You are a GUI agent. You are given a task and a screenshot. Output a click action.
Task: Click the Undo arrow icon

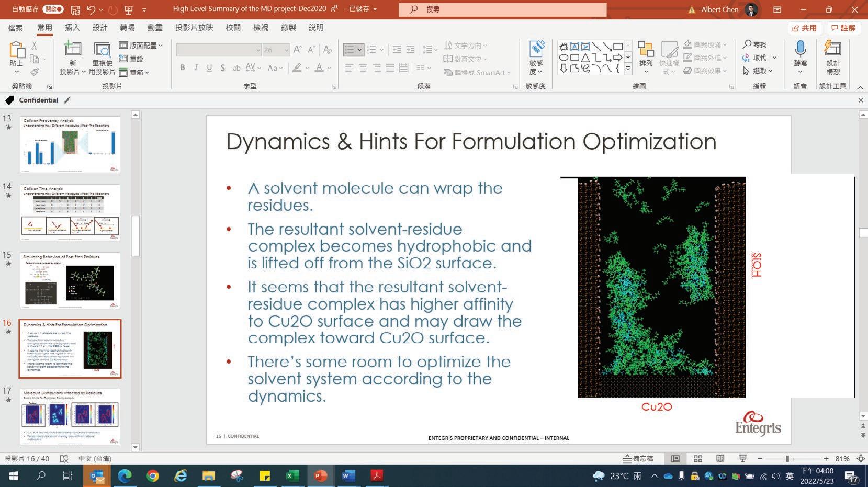coord(91,9)
